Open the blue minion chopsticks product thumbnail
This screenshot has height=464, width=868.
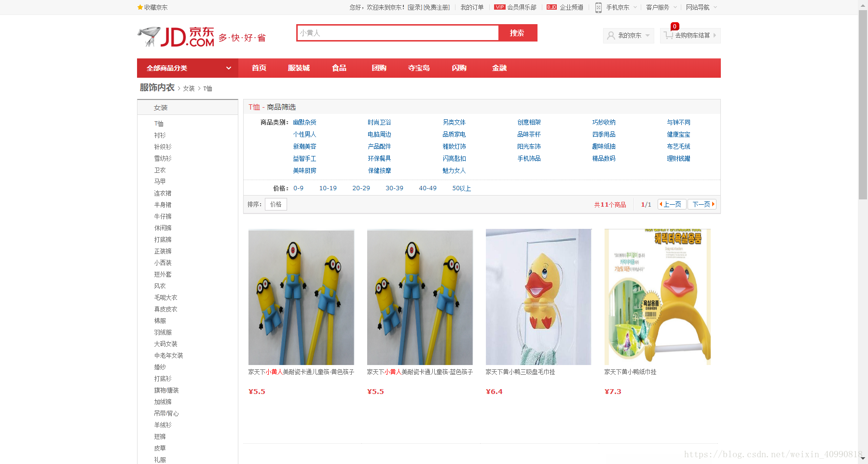point(420,297)
